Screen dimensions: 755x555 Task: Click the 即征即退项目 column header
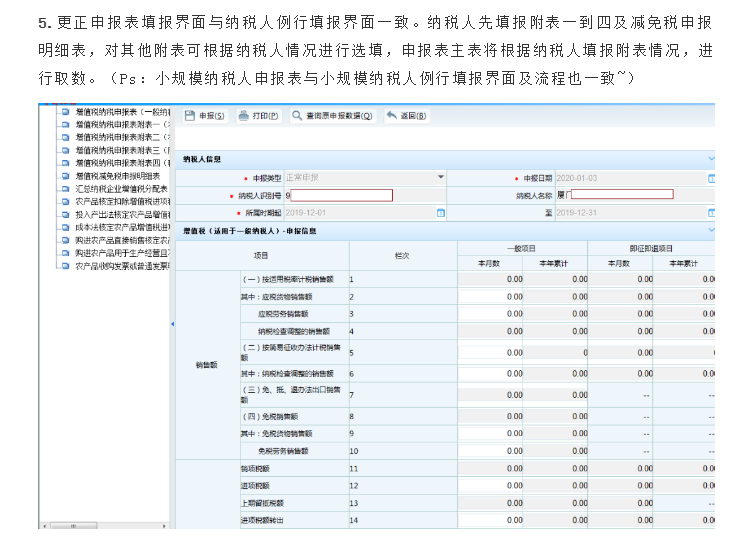(x=651, y=248)
